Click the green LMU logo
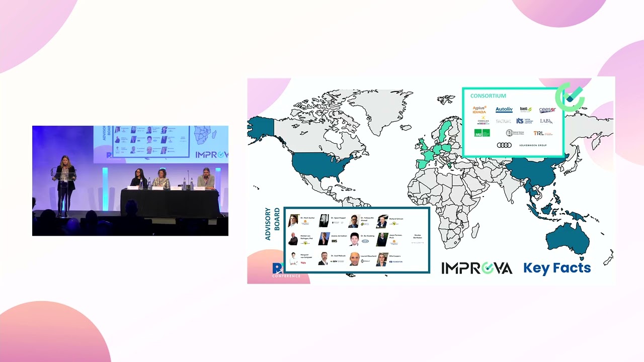 482,133
